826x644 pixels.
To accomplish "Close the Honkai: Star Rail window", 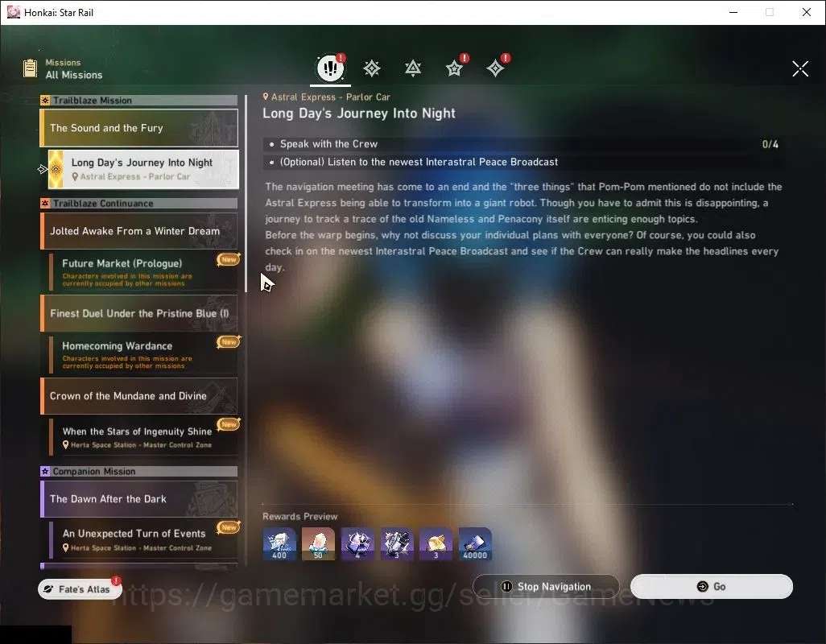I will pos(807,12).
